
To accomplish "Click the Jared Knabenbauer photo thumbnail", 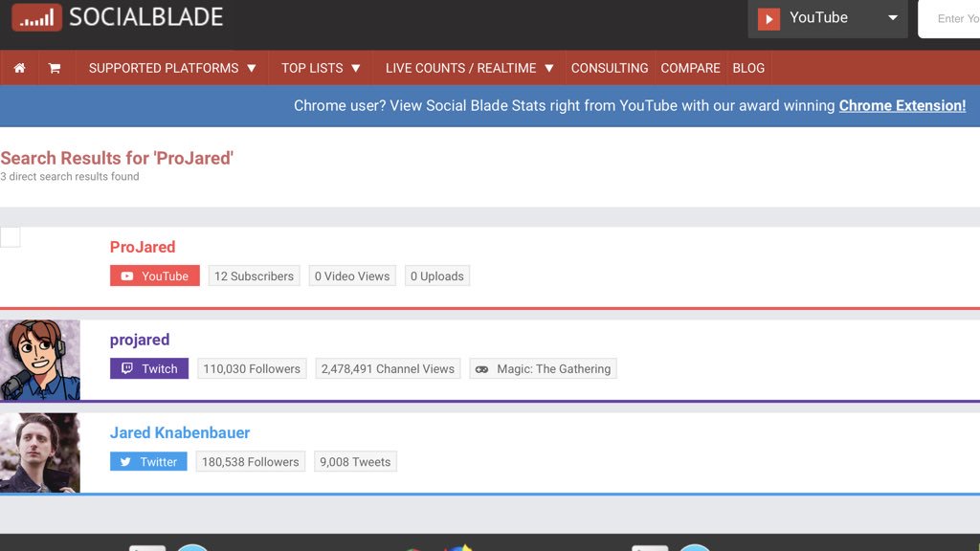I will point(40,452).
